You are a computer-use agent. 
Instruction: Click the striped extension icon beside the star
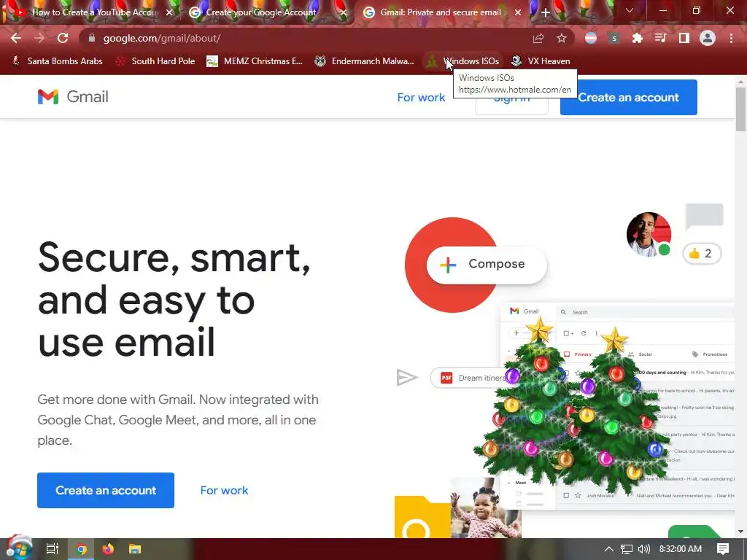coord(591,38)
